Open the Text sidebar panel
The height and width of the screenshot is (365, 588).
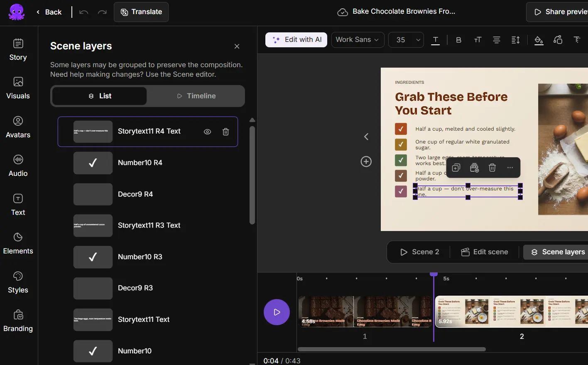coord(18,205)
